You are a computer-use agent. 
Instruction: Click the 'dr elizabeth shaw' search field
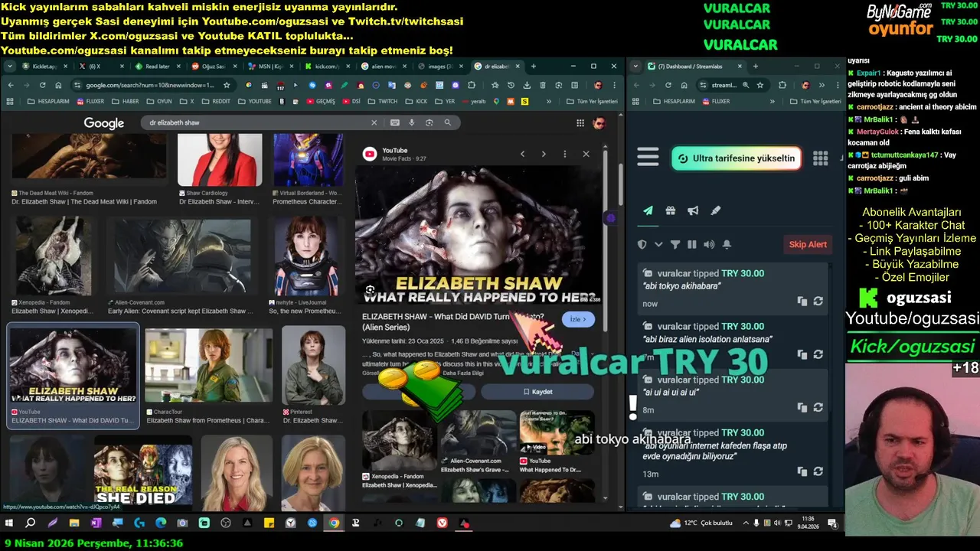[256, 122]
